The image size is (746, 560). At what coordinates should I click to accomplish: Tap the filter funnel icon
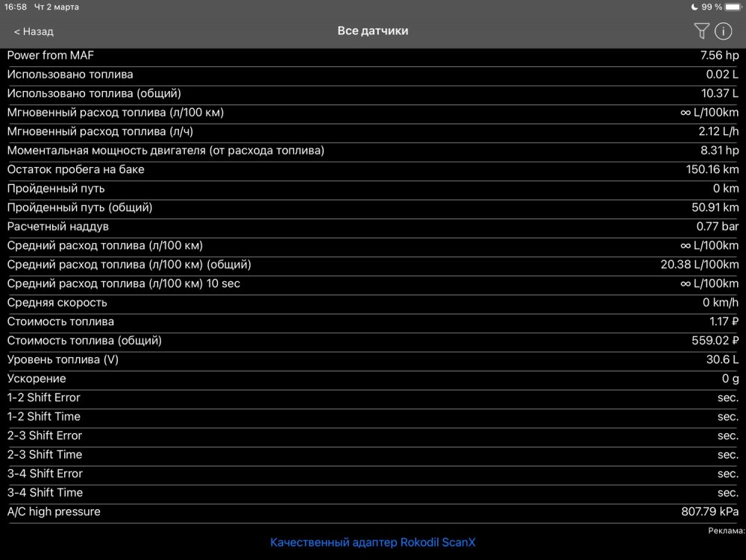coord(700,31)
